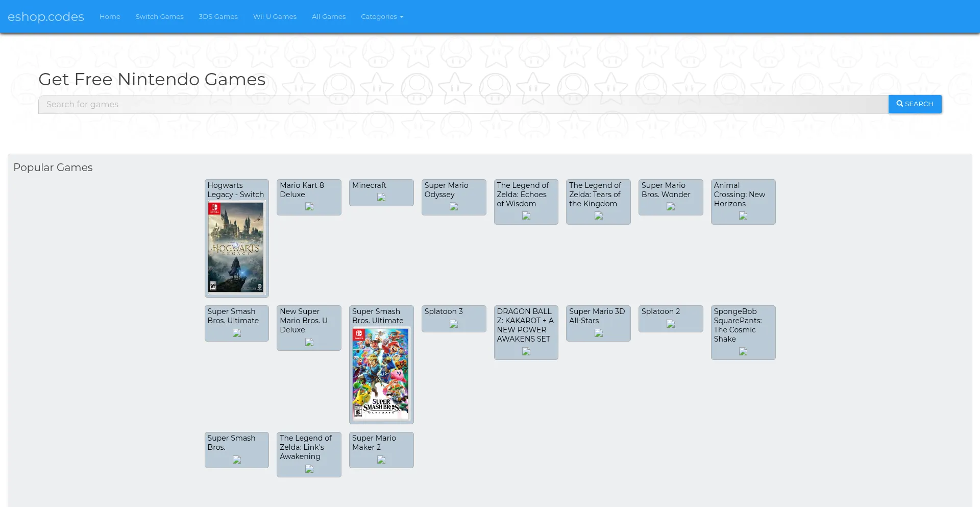Click the eshop.codes logo link
The image size is (980, 507).
coord(46,17)
